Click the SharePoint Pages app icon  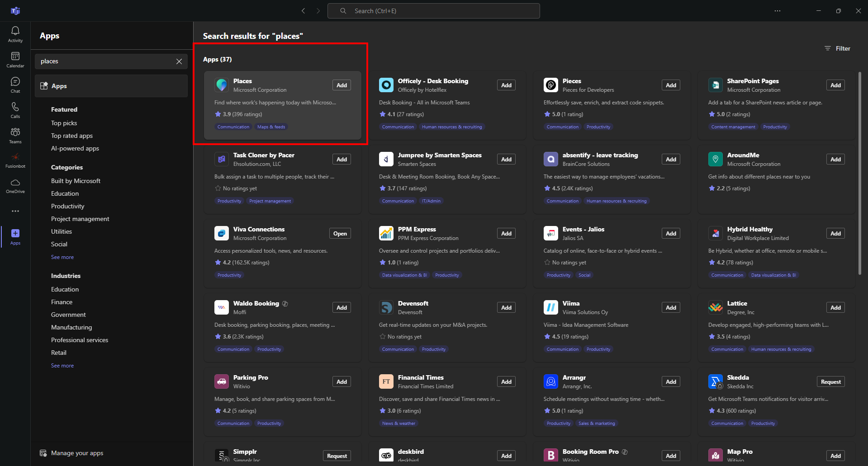[x=716, y=85]
